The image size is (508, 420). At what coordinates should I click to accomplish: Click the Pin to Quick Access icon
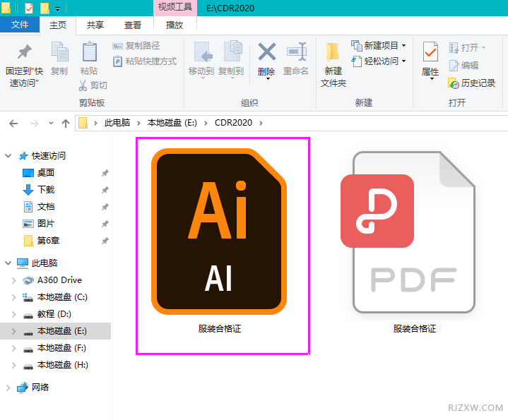click(24, 52)
